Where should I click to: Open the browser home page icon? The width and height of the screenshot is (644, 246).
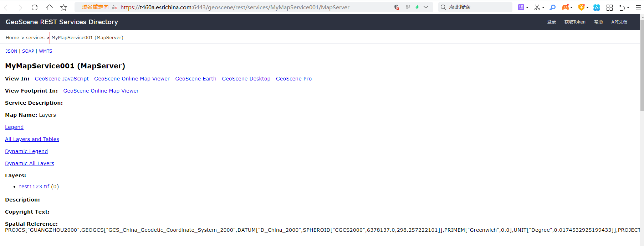pos(50,7)
